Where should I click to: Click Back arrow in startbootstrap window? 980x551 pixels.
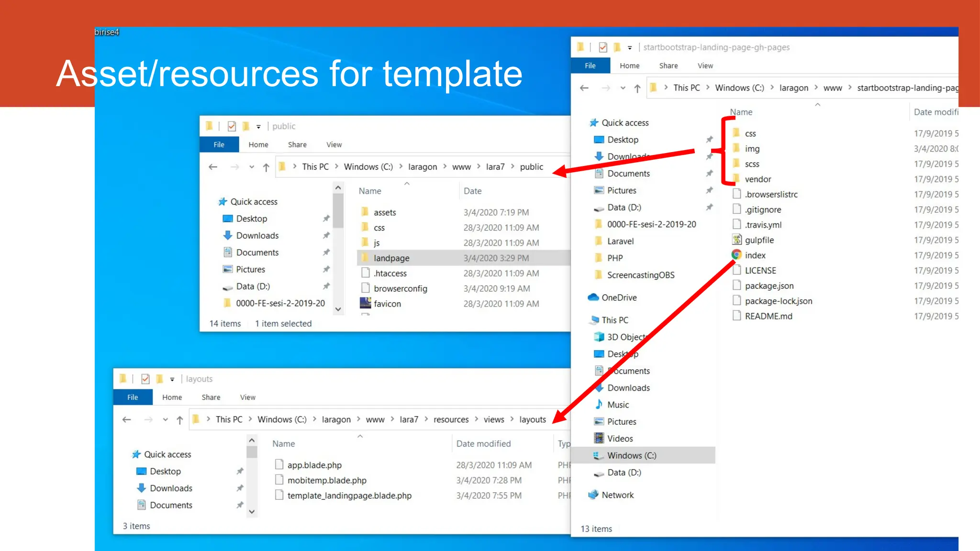[584, 88]
